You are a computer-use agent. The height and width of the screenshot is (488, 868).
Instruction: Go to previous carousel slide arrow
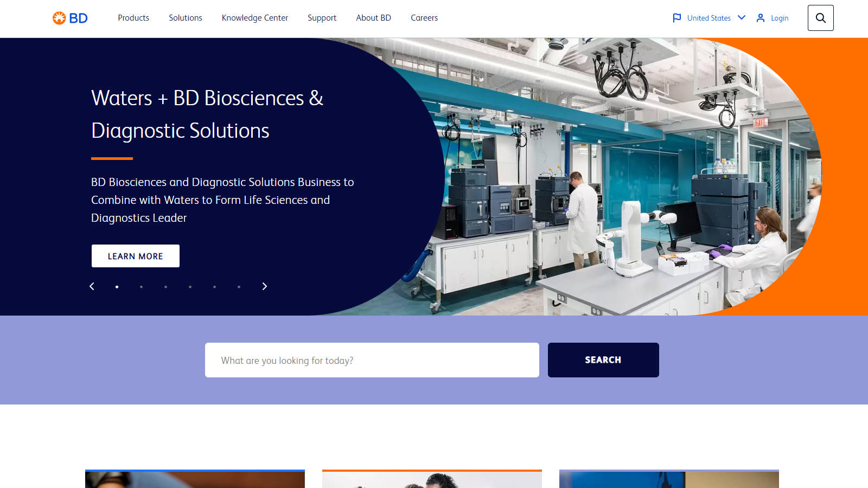point(92,286)
